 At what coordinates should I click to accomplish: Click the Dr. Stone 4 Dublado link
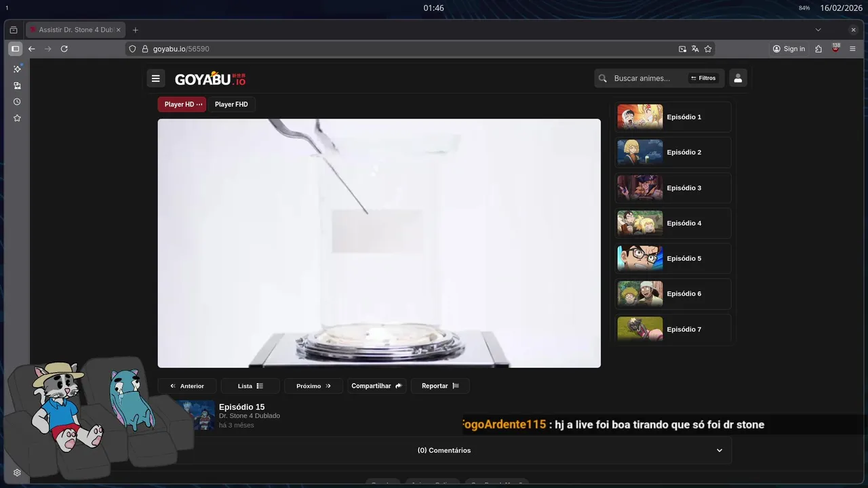(x=250, y=415)
